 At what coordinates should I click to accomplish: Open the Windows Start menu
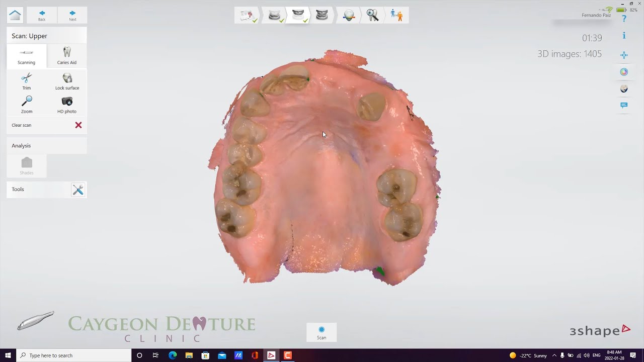8,355
